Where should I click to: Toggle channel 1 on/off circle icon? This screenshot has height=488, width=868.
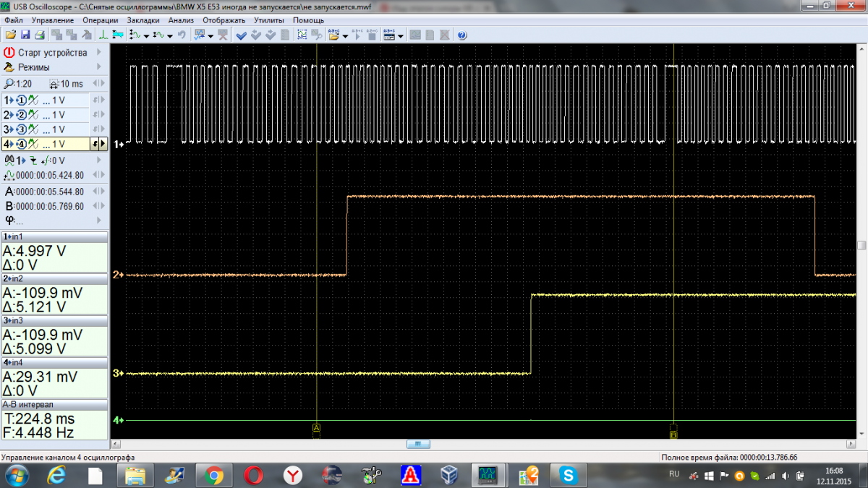click(x=22, y=100)
